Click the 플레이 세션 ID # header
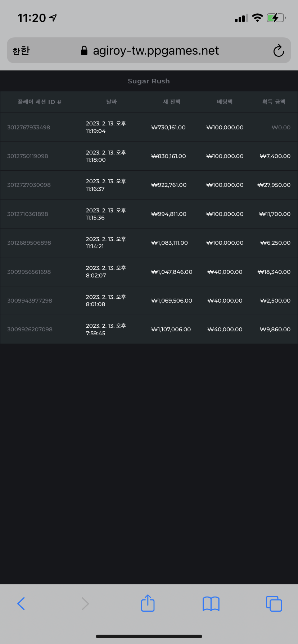 click(x=40, y=102)
